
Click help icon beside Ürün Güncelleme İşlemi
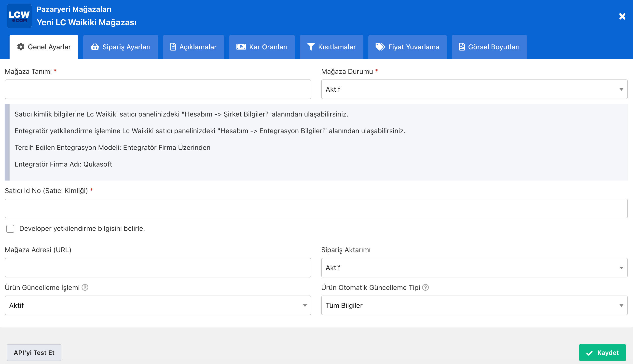[85, 287]
